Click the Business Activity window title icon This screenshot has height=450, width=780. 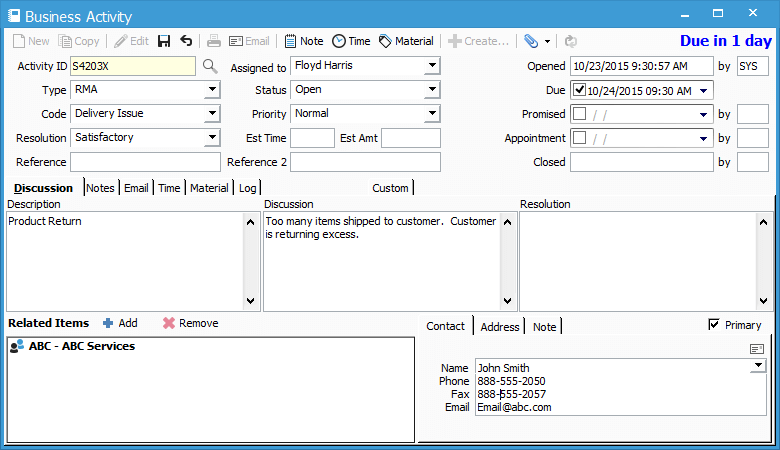tap(14, 16)
